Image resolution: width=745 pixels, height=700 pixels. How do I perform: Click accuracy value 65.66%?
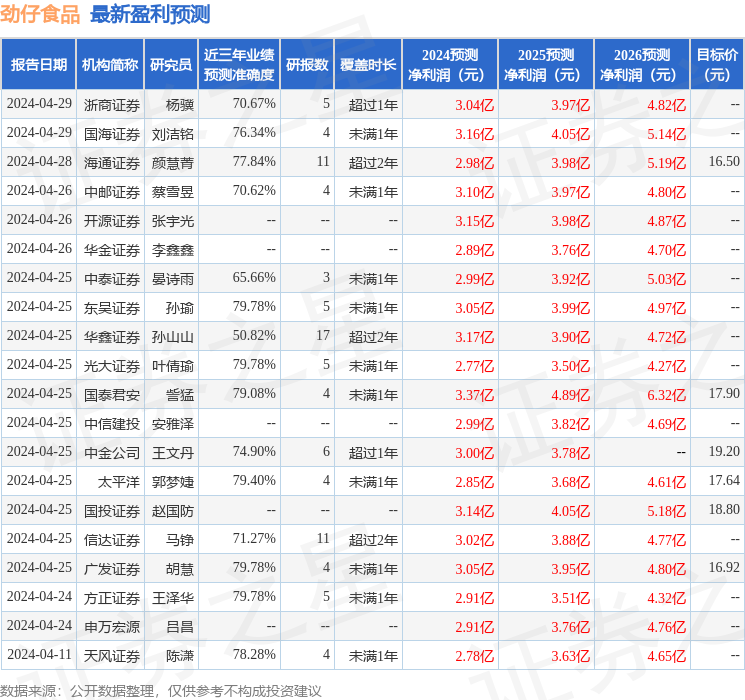click(x=254, y=277)
